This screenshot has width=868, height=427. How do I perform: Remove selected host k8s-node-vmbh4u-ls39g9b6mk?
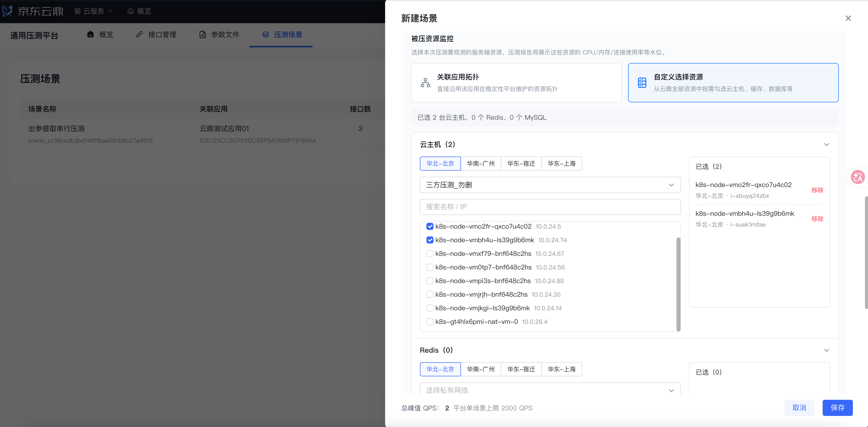817,219
